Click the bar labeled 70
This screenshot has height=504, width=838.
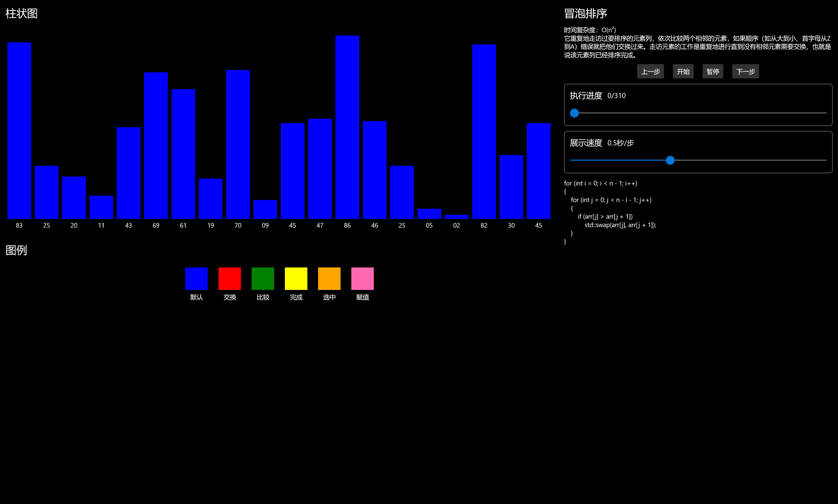click(x=238, y=144)
